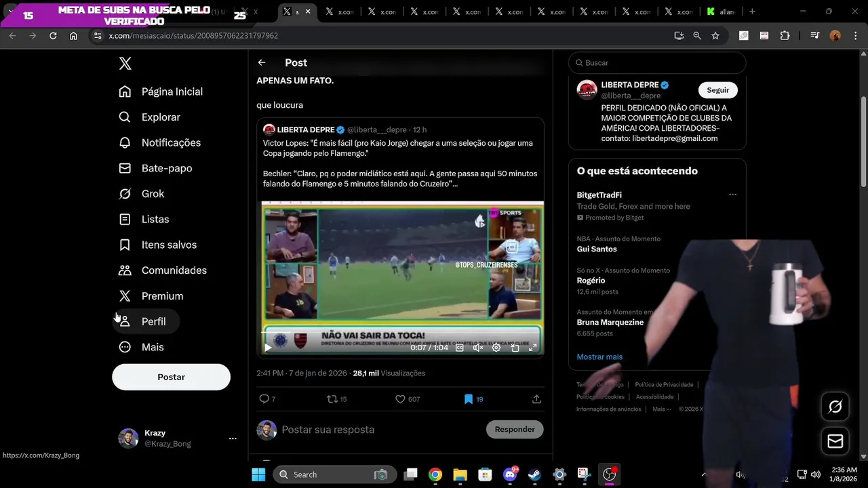Screen dimensions: 868x488
Task: Click the address bar URL
Action: (x=193, y=35)
